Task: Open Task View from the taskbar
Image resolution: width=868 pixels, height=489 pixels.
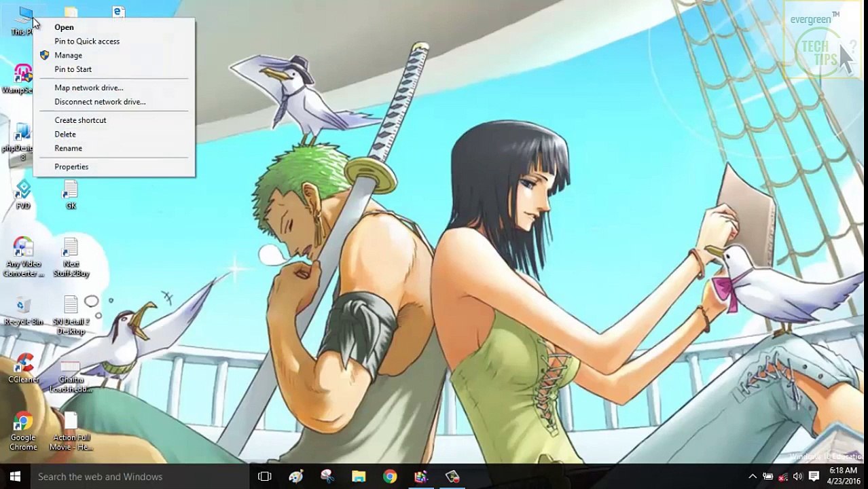Action: click(x=265, y=477)
